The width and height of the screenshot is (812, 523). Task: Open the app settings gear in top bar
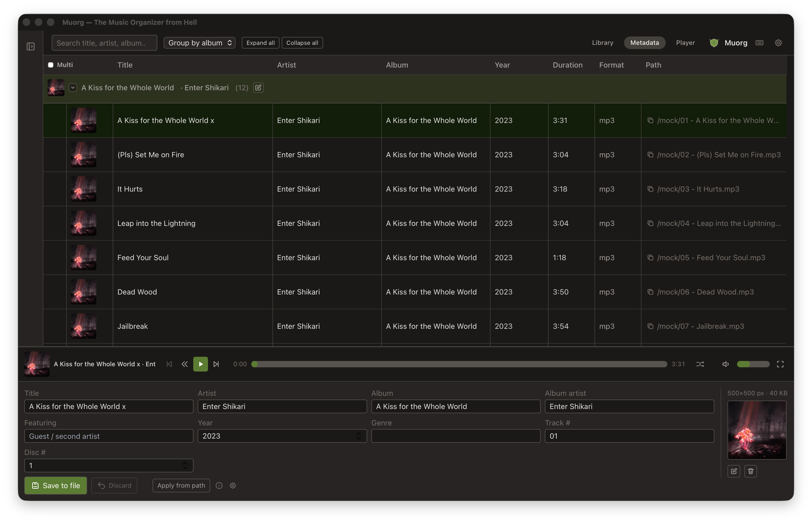(x=778, y=42)
